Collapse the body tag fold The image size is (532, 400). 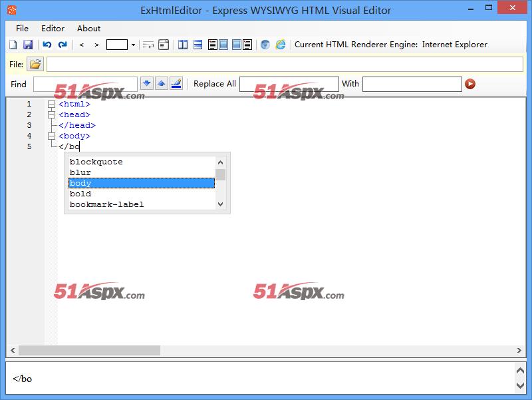pos(51,136)
